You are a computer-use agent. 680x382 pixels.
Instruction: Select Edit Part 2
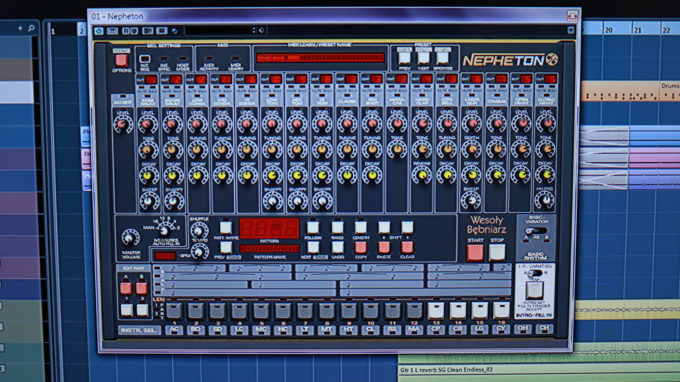pyautogui.click(x=142, y=310)
